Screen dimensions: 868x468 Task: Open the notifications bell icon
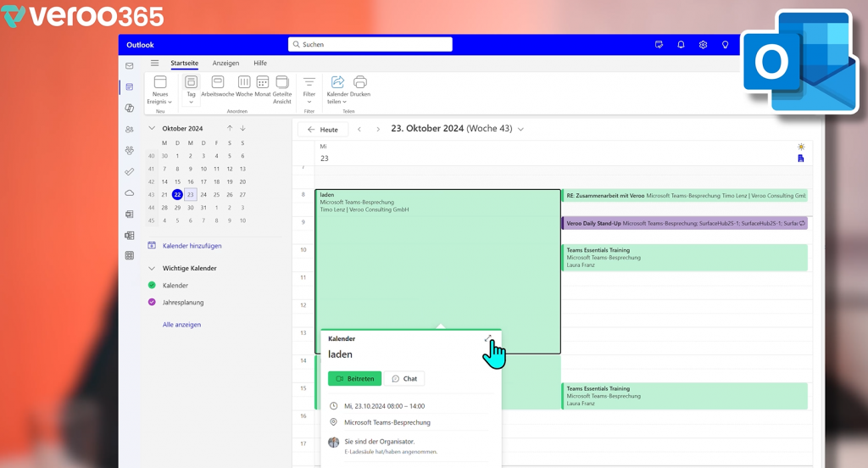point(681,45)
